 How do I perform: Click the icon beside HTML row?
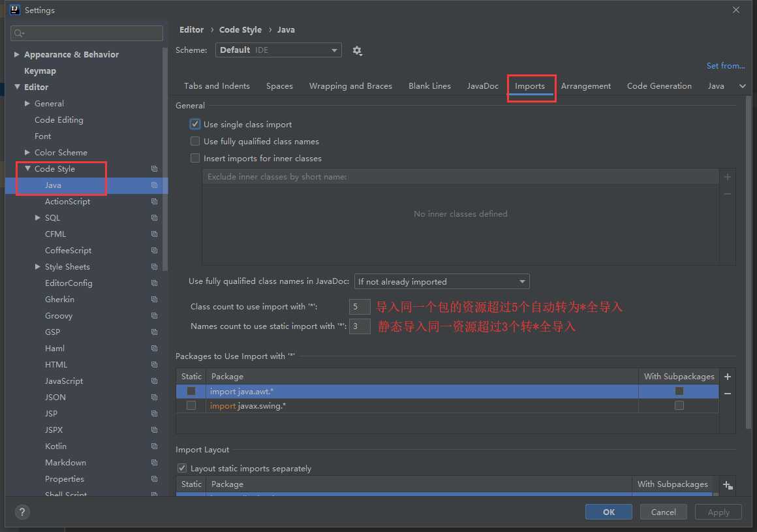154,365
